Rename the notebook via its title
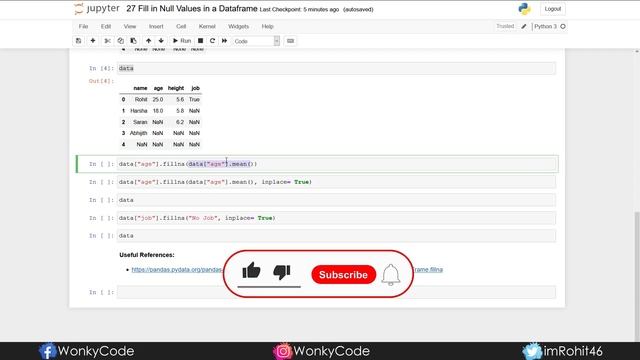Screen dimensions: 640x360 192,9
